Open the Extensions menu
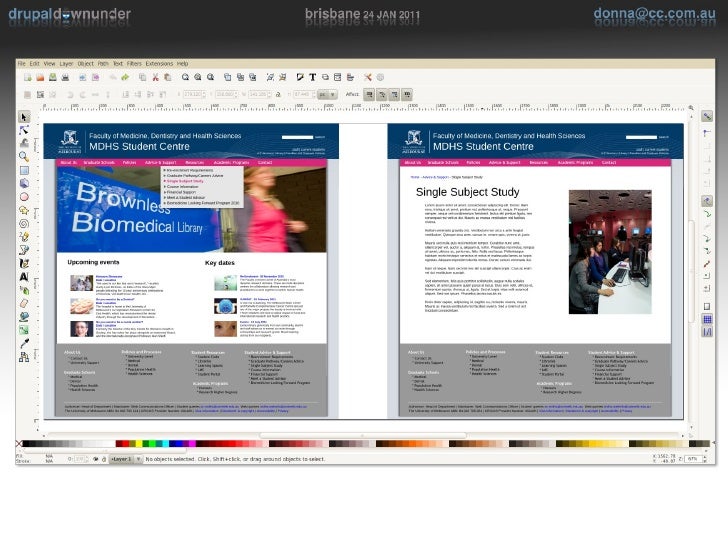 [x=159, y=64]
